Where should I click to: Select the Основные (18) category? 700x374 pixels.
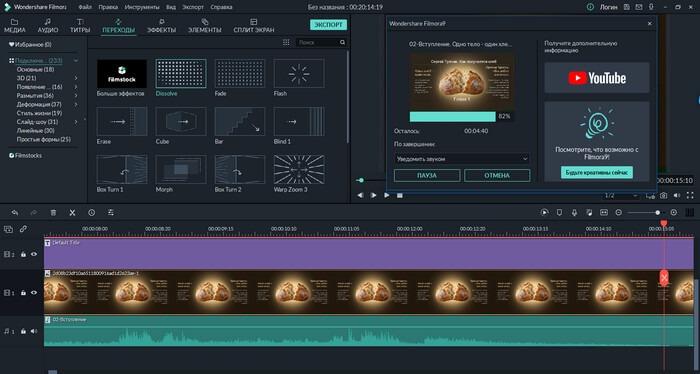click(x=35, y=70)
